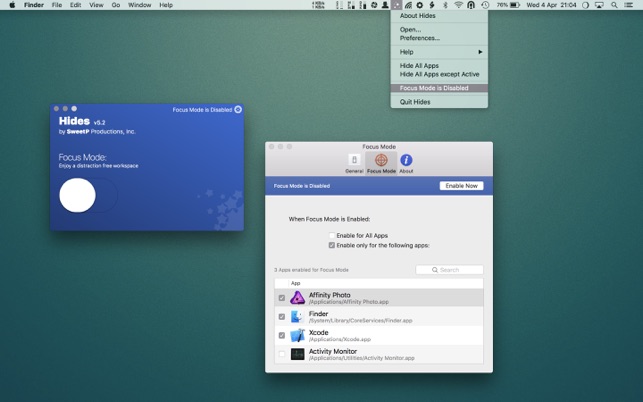The image size is (643, 402).
Task: Enable the Activity Monitor checkbox
Action: [281, 354]
